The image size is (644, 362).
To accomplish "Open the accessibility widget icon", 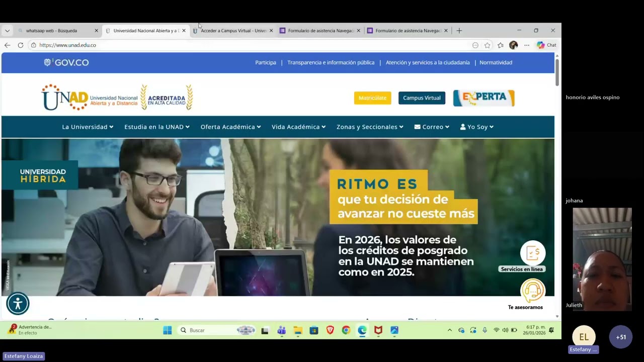I will click(18, 303).
